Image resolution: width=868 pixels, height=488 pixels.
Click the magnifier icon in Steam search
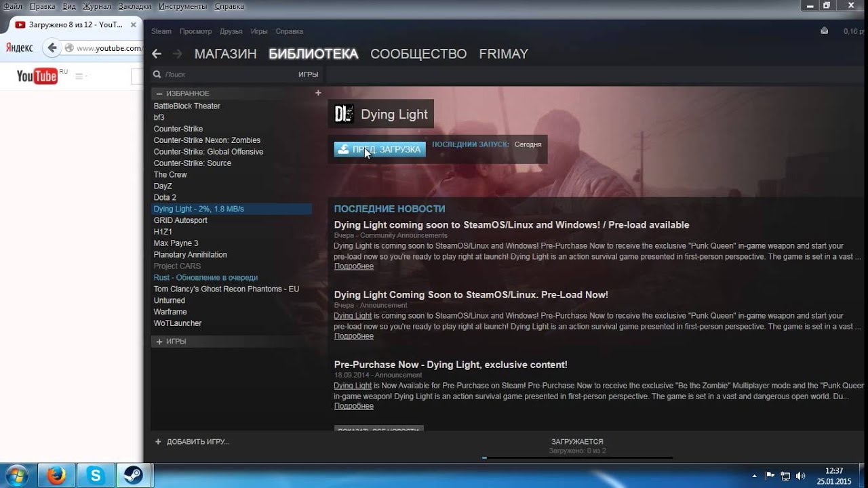[x=157, y=75]
